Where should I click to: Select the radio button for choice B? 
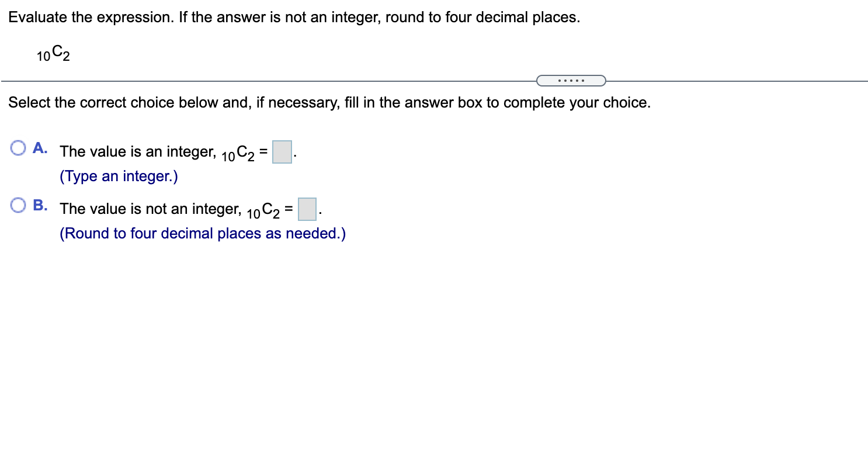tap(18, 205)
